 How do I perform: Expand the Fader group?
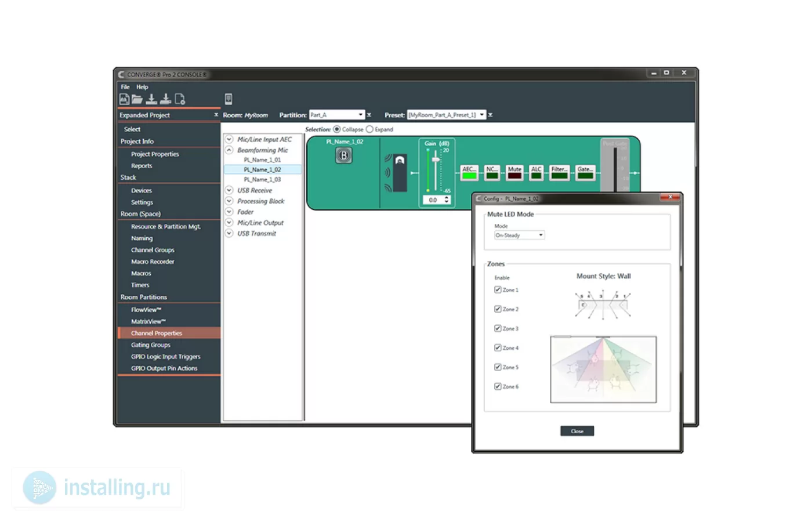pos(229,212)
